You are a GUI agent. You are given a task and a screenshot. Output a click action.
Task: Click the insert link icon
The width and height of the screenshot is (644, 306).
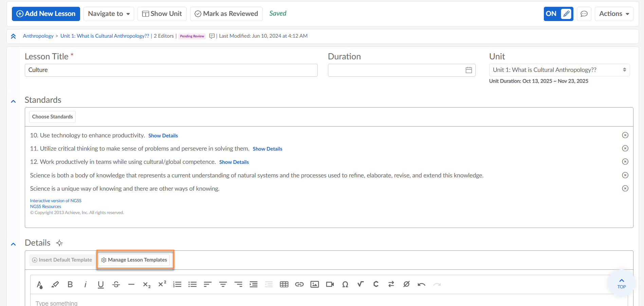[299, 284]
